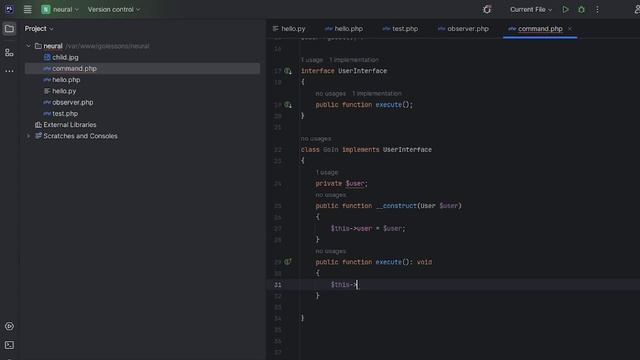Click the IDE updates sync icon
The height and width of the screenshot is (360, 640).
487,9
